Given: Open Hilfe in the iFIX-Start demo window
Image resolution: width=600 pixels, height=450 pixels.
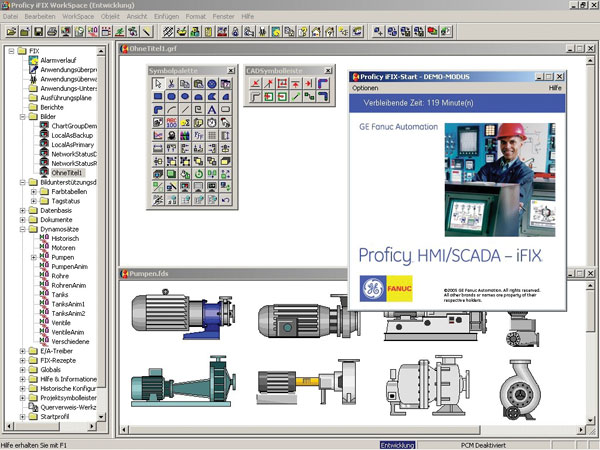Looking at the screenshot, I should click(x=555, y=88).
